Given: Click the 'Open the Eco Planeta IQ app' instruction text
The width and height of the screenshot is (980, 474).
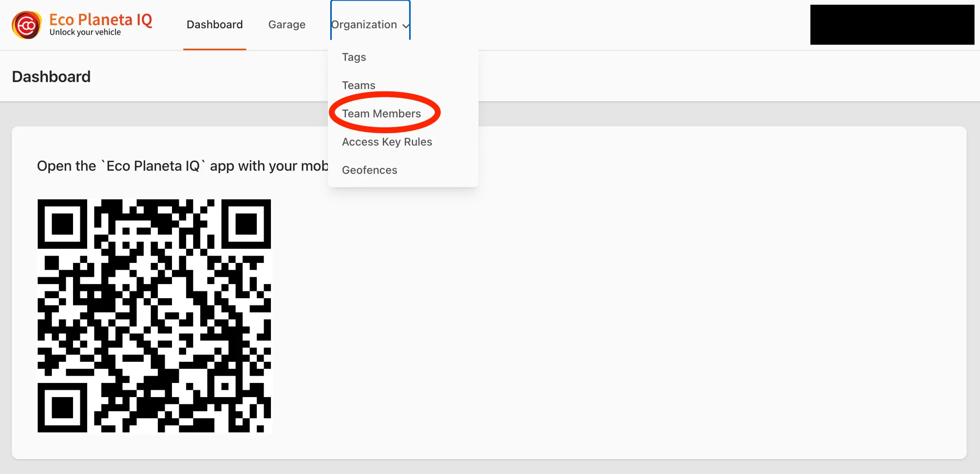Looking at the screenshot, I should click(x=183, y=166).
